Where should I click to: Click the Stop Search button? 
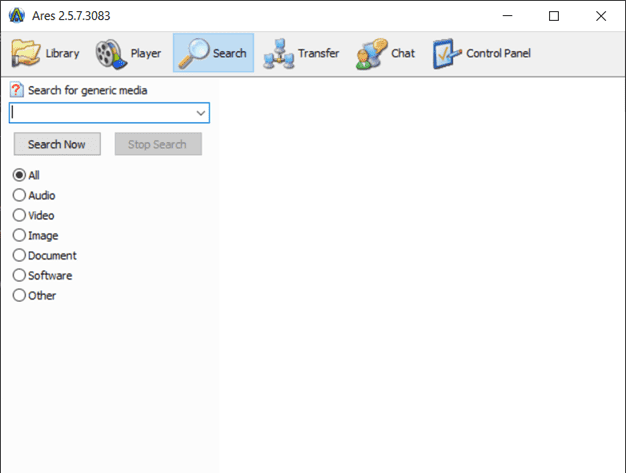point(158,144)
